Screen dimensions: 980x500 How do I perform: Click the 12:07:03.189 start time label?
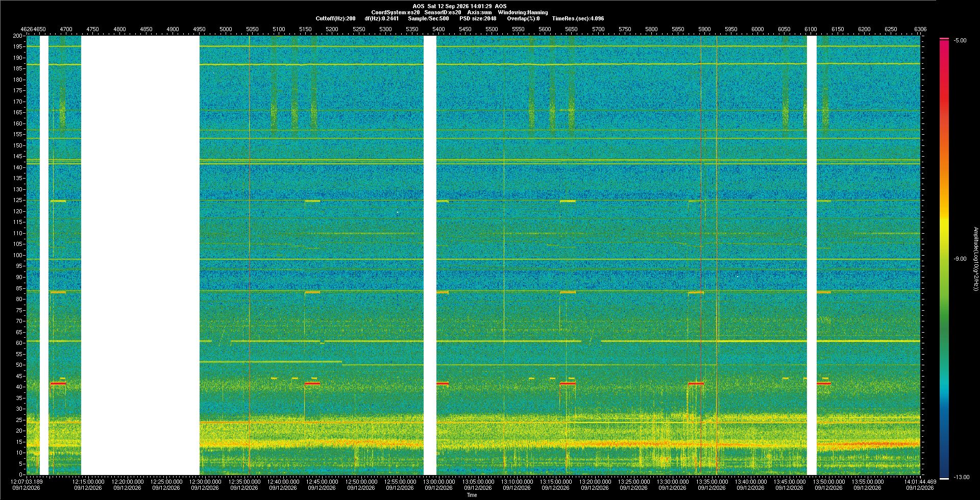tap(27, 482)
